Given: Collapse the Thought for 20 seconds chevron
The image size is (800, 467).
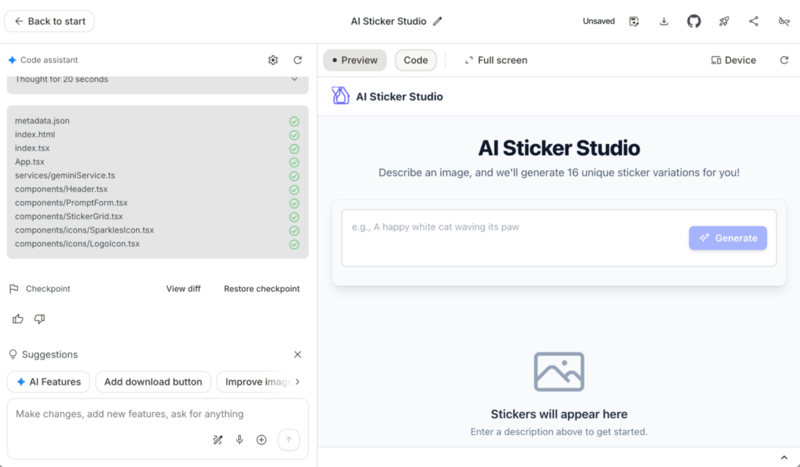Looking at the screenshot, I should 294,79.
